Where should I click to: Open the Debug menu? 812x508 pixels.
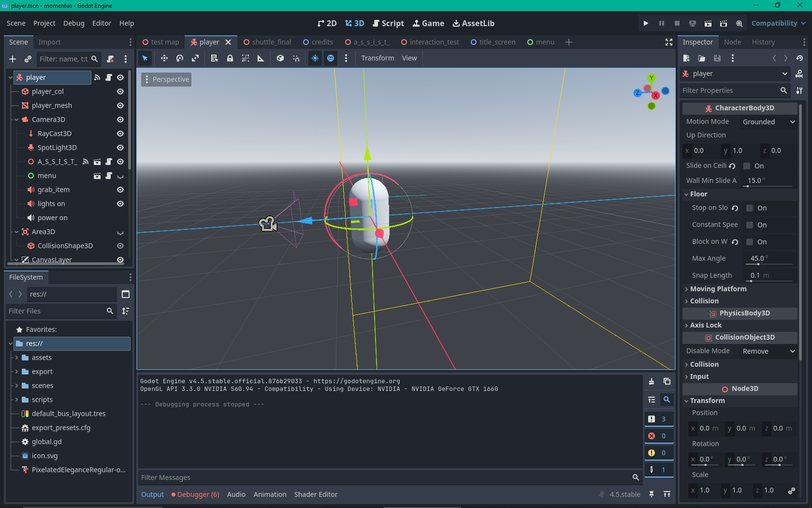pos(73,23)
